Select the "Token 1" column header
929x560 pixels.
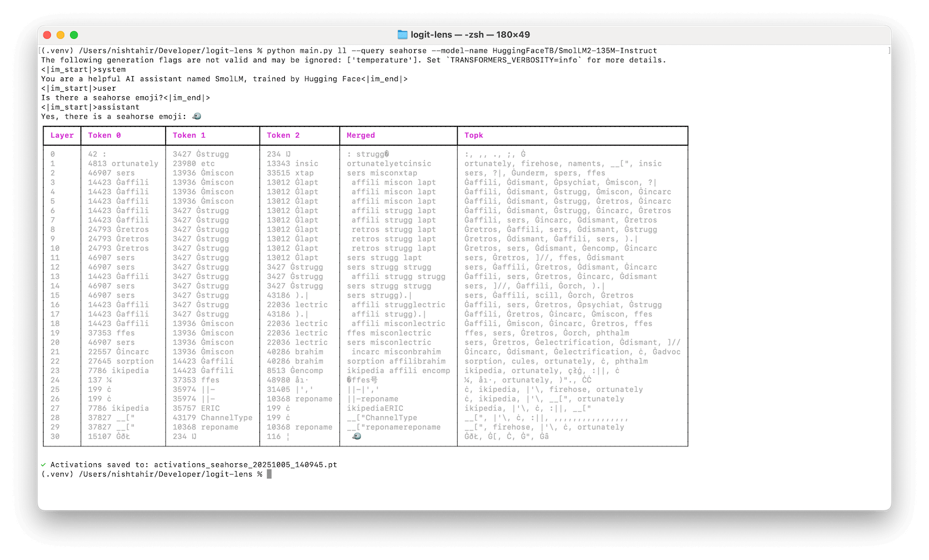pyautogui.click(x=189, y=135)
